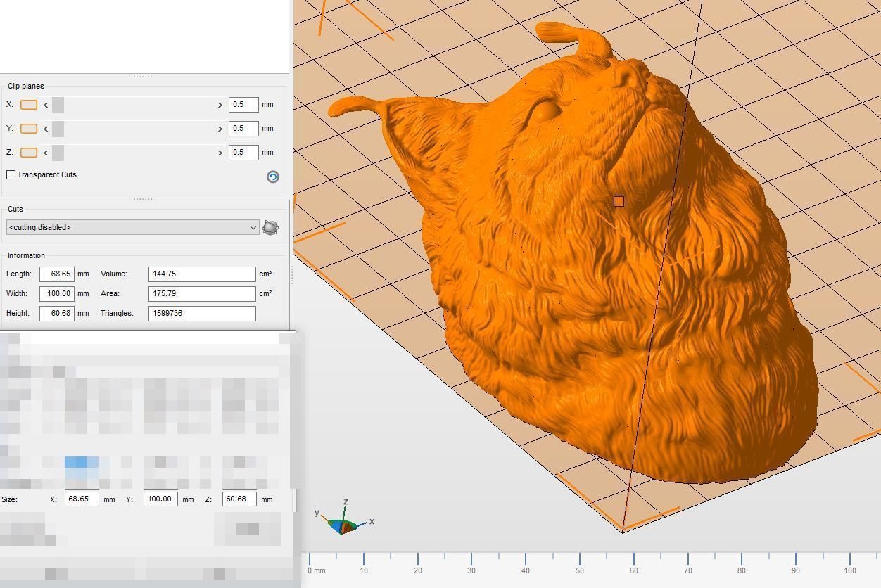Click the Area field showing 175.79

202,294
